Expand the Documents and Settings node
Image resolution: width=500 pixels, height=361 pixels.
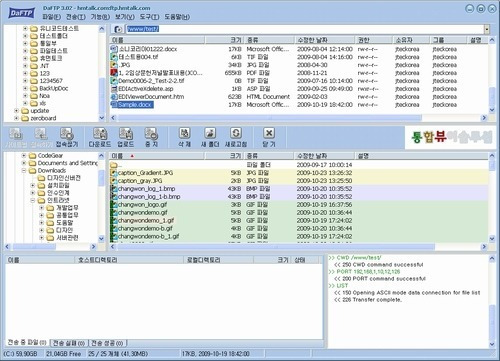[x=24, y=163]
